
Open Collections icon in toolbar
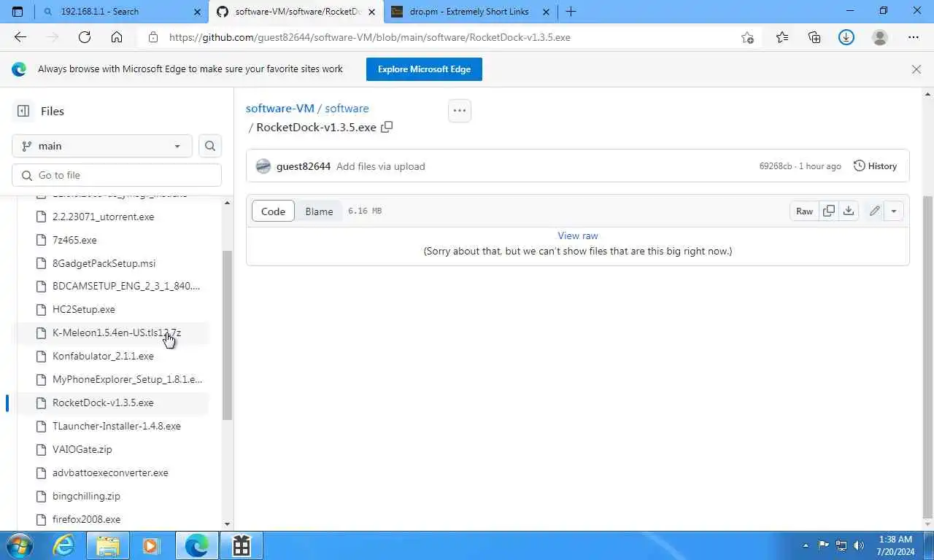[x=814, y=37]
